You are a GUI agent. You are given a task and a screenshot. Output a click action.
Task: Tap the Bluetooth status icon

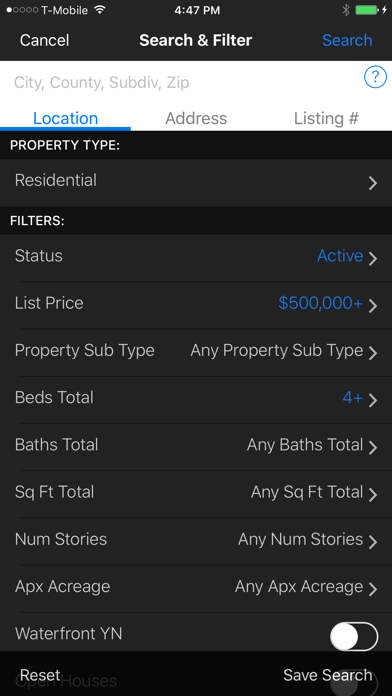click(x=346, y=10)
